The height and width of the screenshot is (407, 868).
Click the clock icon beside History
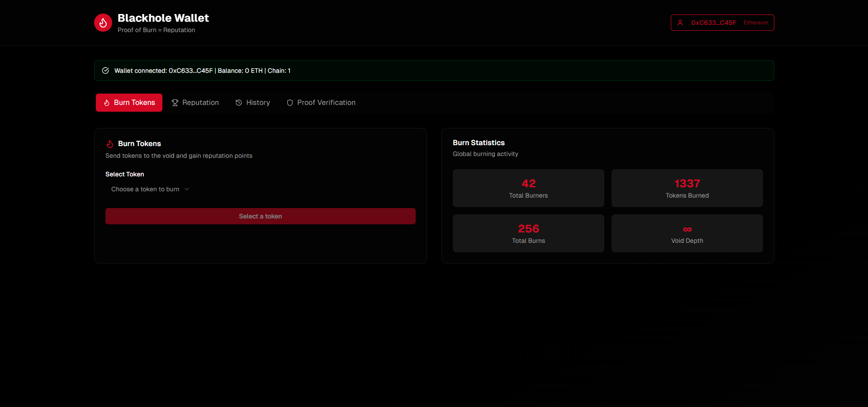pos(239,103)
